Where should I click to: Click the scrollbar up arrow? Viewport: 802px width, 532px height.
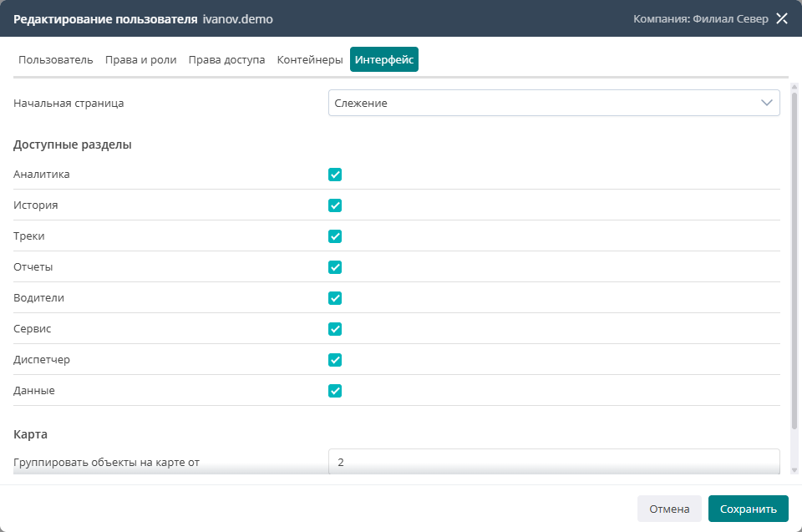794,87
